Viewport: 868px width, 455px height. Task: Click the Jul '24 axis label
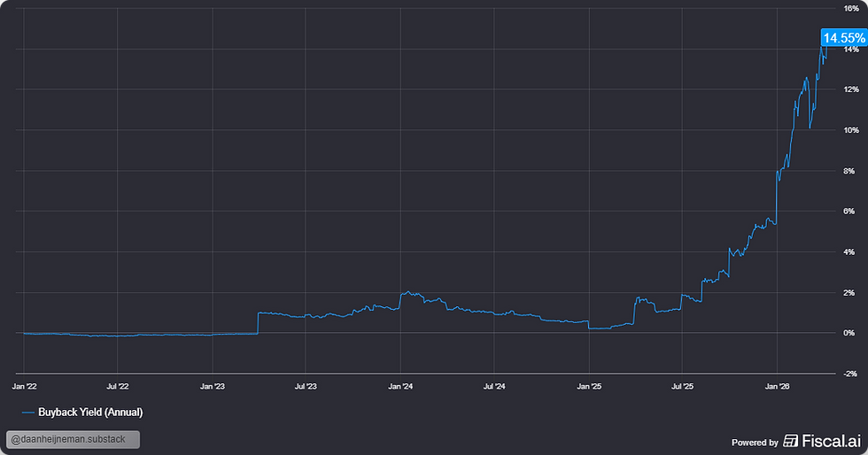(x=494, y=386)
